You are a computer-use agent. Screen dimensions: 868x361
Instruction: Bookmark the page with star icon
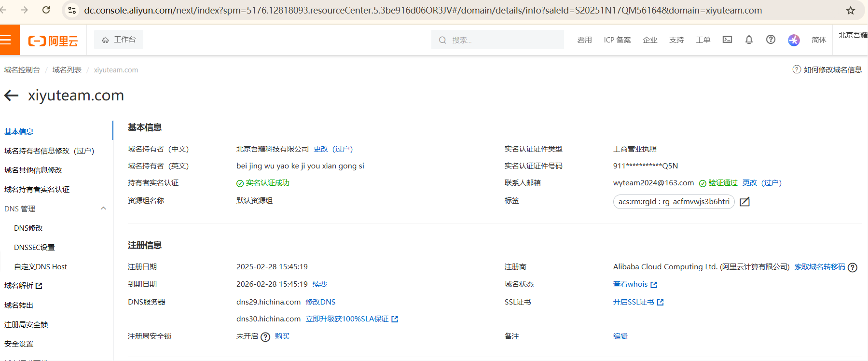tap(851, 10)
